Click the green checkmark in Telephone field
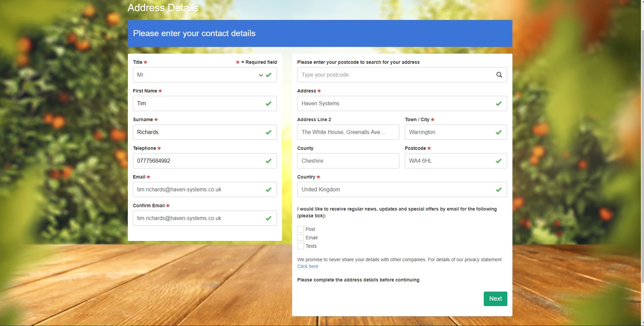644x326 pixels. point(269,161)
